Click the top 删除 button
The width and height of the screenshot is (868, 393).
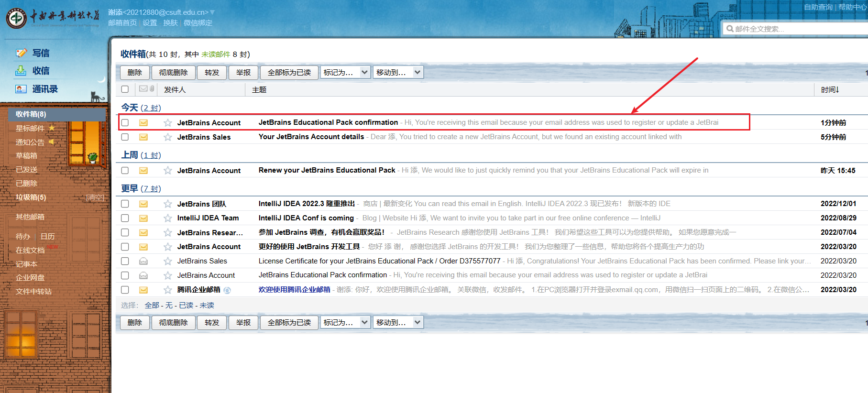point(135,73)
